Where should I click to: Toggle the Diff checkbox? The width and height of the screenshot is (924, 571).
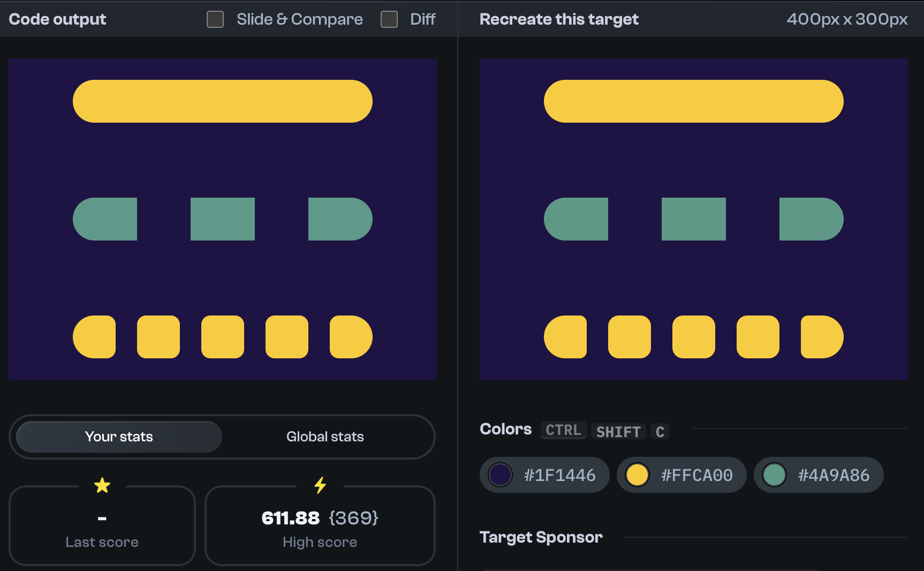point(389,19)
